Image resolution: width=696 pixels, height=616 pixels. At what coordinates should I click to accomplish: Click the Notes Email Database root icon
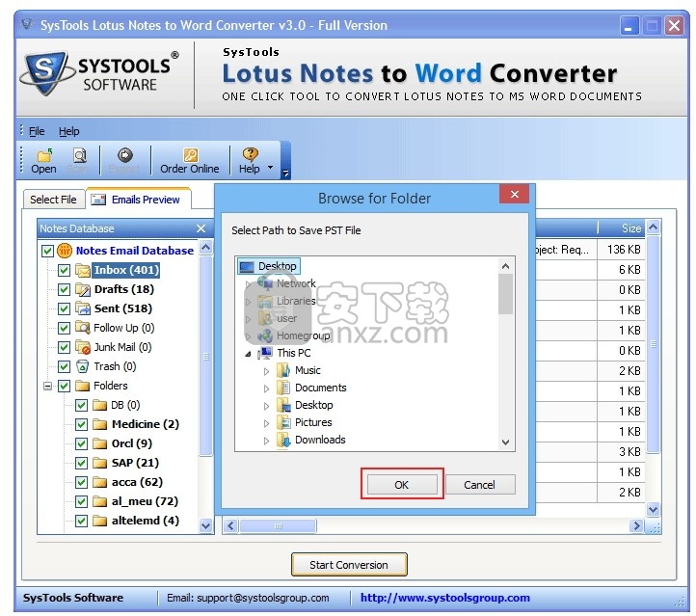(65, 251)
